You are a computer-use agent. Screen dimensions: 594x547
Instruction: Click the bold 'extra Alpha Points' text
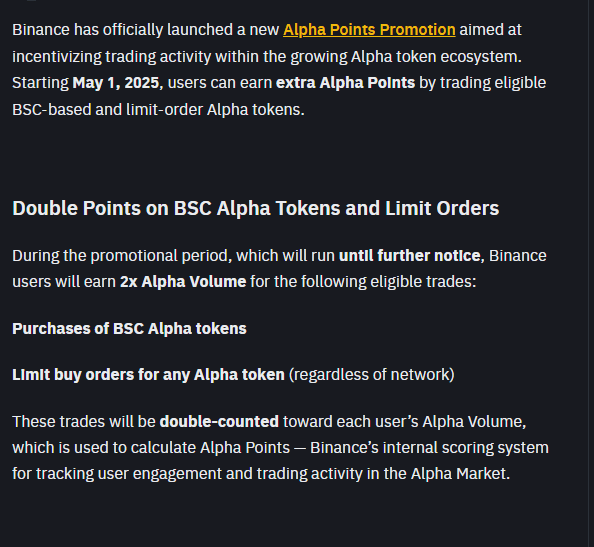[345, 83]
